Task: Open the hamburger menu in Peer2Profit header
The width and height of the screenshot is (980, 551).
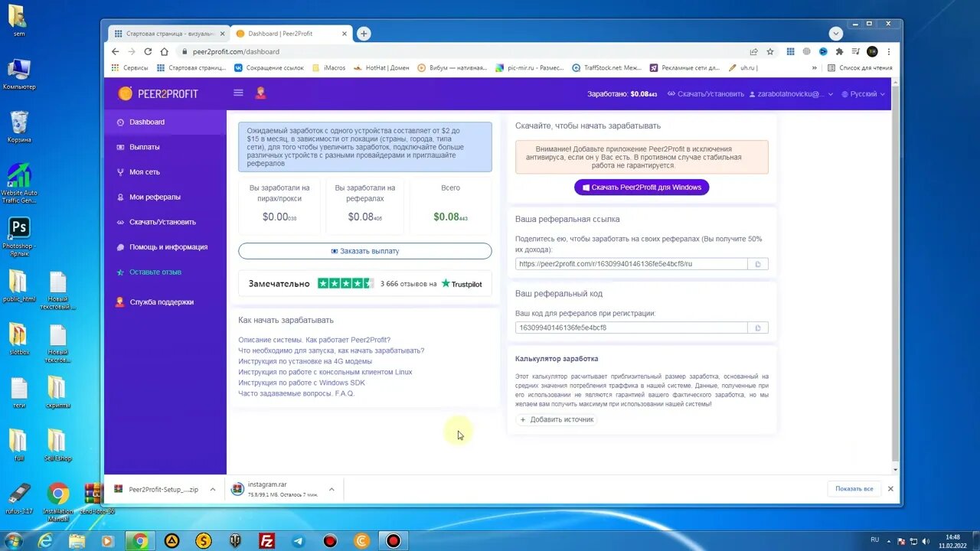Action: (238, 93)
